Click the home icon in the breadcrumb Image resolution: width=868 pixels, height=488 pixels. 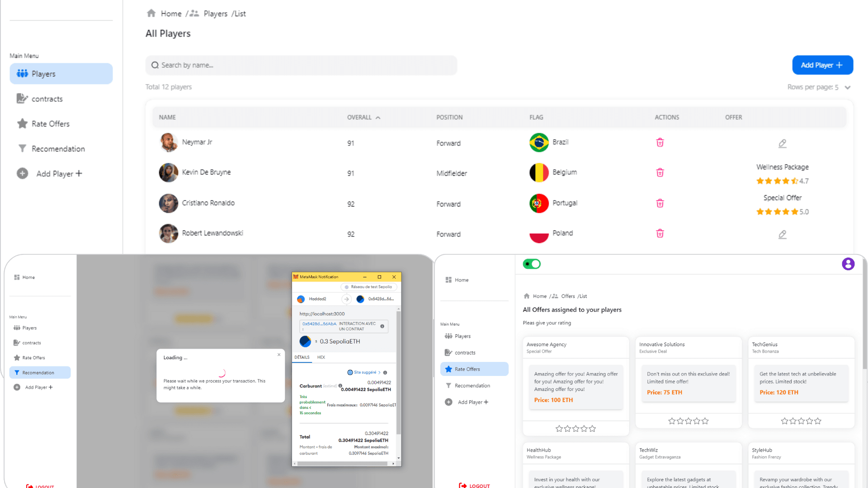pos(151,13)
